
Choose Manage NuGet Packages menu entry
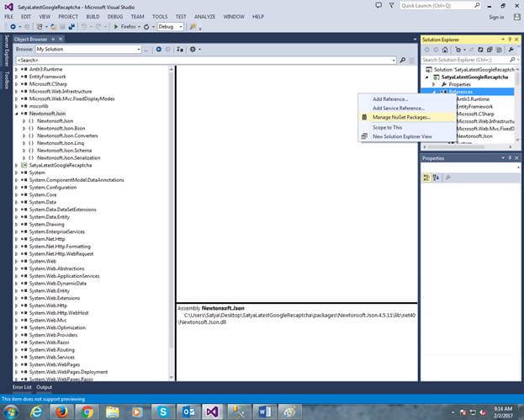407,117
